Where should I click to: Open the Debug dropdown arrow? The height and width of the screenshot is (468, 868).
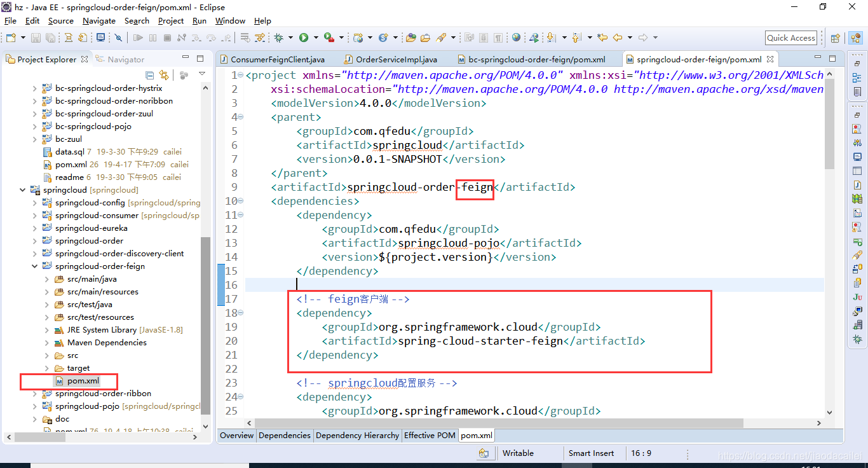(x=290, y=38)
